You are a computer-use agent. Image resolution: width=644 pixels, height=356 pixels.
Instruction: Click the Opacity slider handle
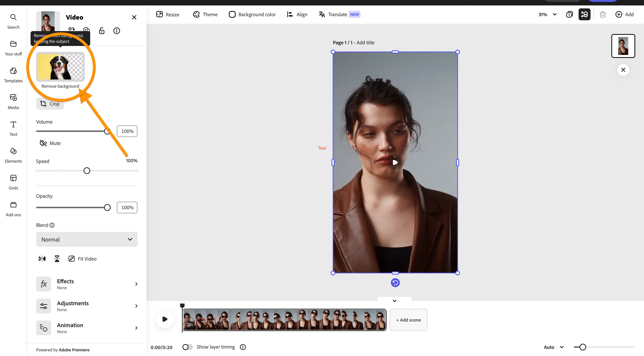point(107,207)
